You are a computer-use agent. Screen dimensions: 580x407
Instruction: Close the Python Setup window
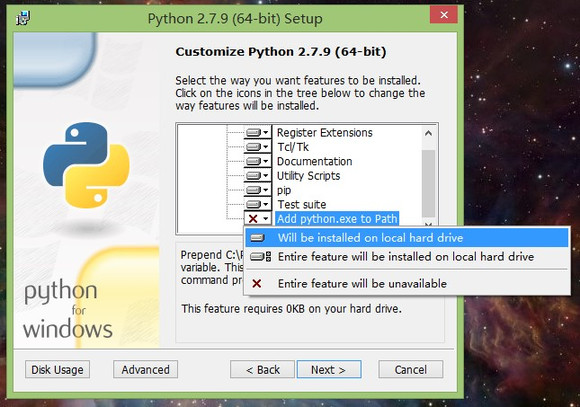click(x=444, y=15)
